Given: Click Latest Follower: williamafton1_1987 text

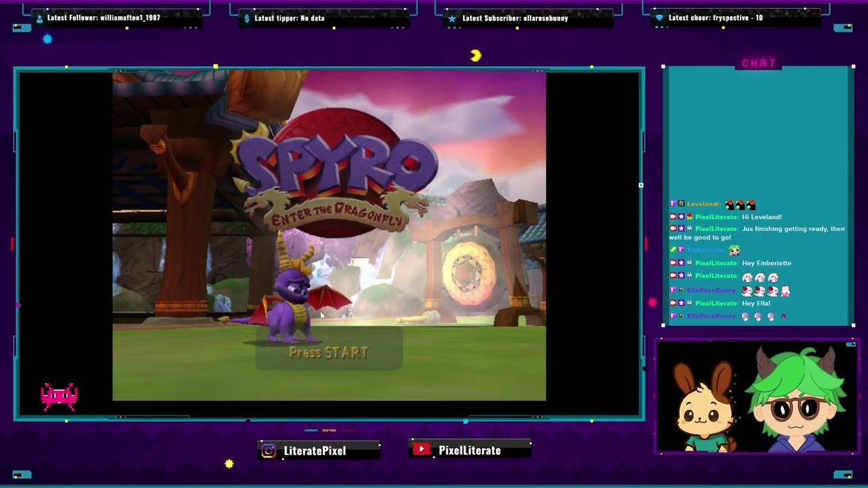Looking at the screenshot, I should click(104, 18).
